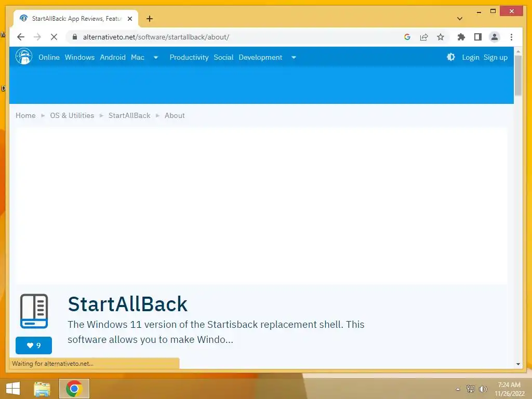Screen dimensions: 532x399
Task: Open the Windows platform menu
Action: pos(79,57)
